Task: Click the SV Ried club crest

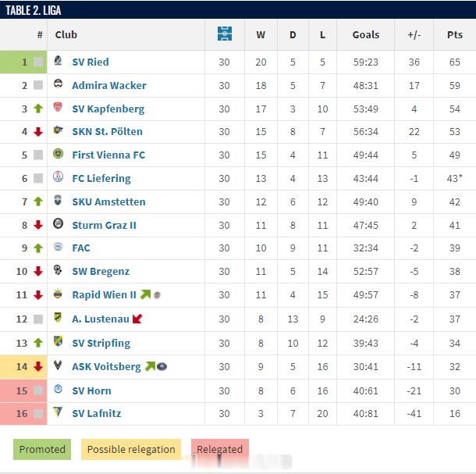Action: point(58,60)
